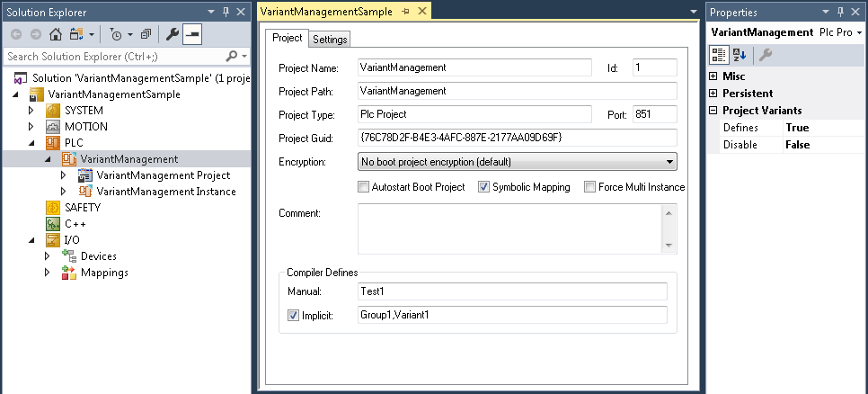Toggle the Preview Selected Items button

click(x=192, y=34)
